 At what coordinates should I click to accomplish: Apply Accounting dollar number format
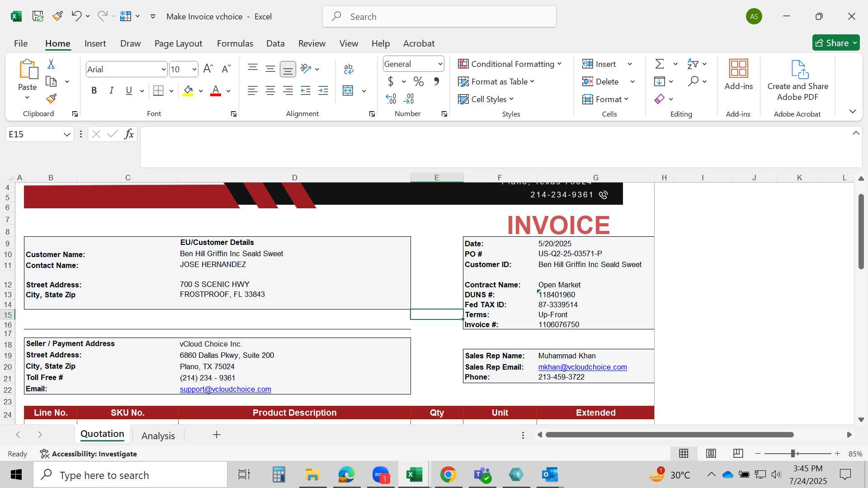click(x=391, y=81)
